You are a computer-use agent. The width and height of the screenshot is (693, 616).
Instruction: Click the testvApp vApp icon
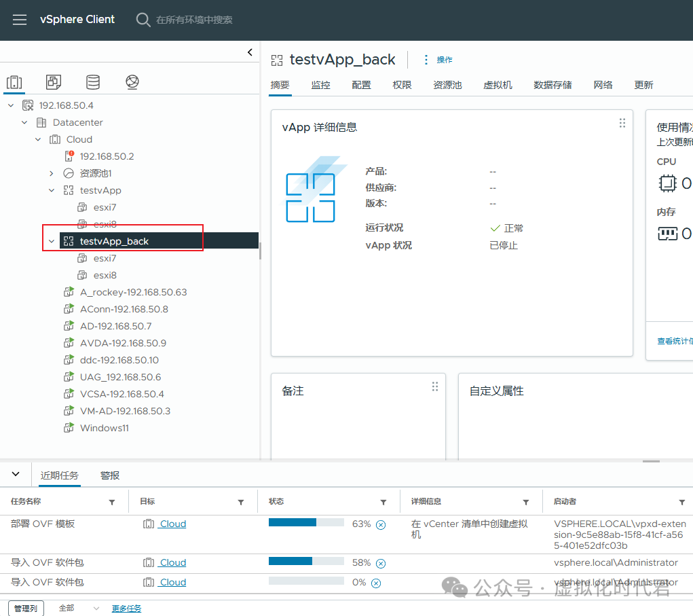click(69, 190)
